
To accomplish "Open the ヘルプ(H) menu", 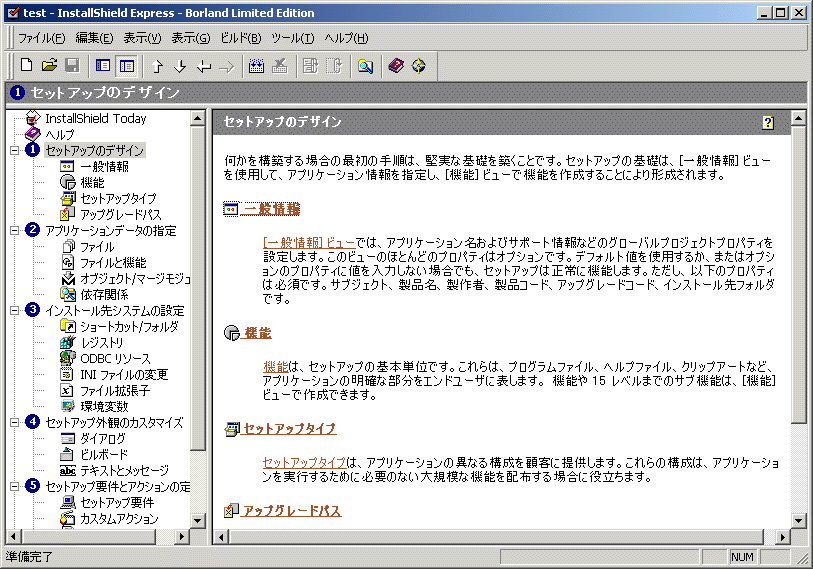I will click(346, 38).
